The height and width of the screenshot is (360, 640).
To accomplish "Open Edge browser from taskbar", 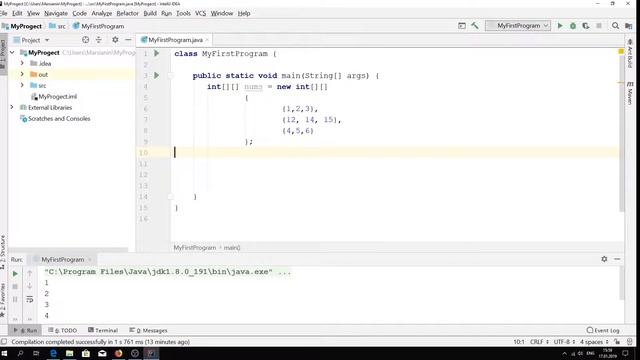I will click(x=53, y=353).
